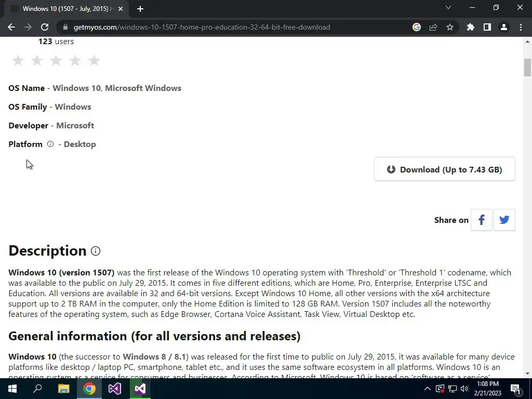Share on Twitter
The height and width of the screenshot is (399, 532).
coord(504,220)
